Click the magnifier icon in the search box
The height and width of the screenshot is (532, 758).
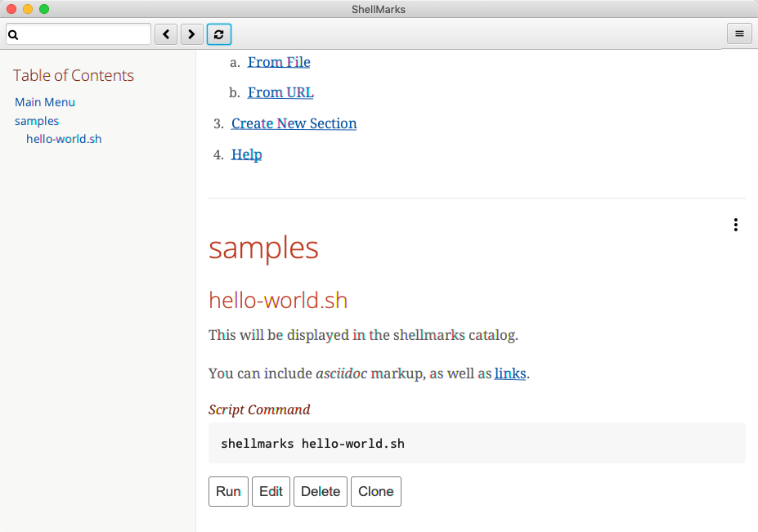(12, 34)
